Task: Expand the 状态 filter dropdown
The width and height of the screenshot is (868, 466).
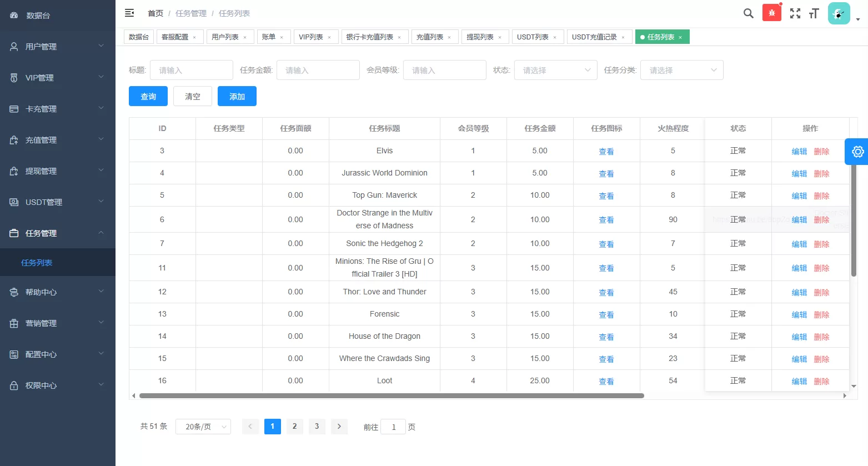Action: point(555,69)
